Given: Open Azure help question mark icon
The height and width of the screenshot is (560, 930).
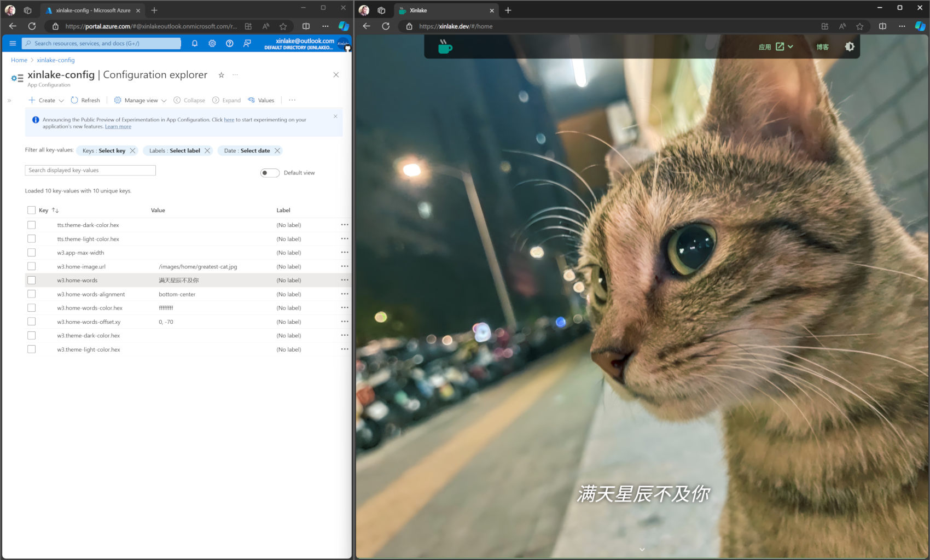Looking at the screenshot, I should (x=230, y=43).
